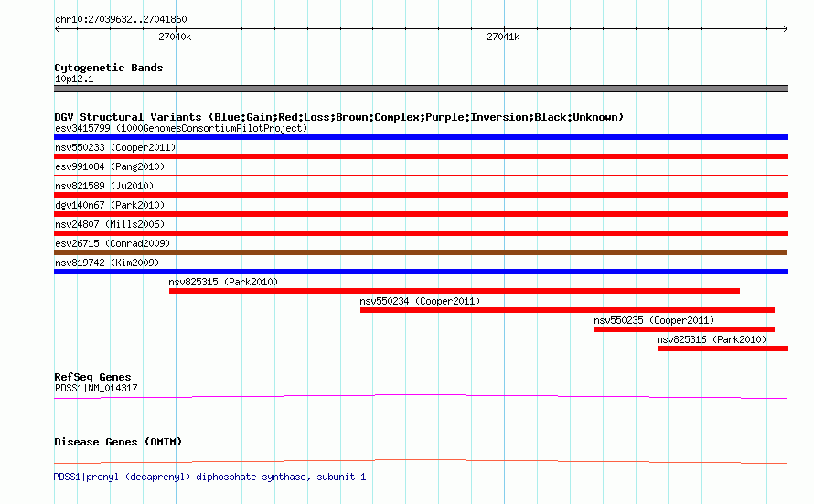
Task: Click the orange OMIM disease gene line
Action: (421, 461)
